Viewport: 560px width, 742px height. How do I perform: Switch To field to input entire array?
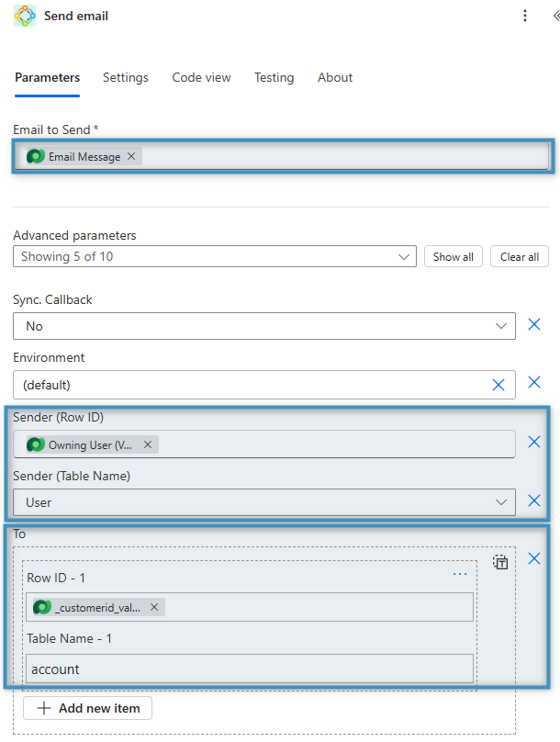tap(500, 563)
